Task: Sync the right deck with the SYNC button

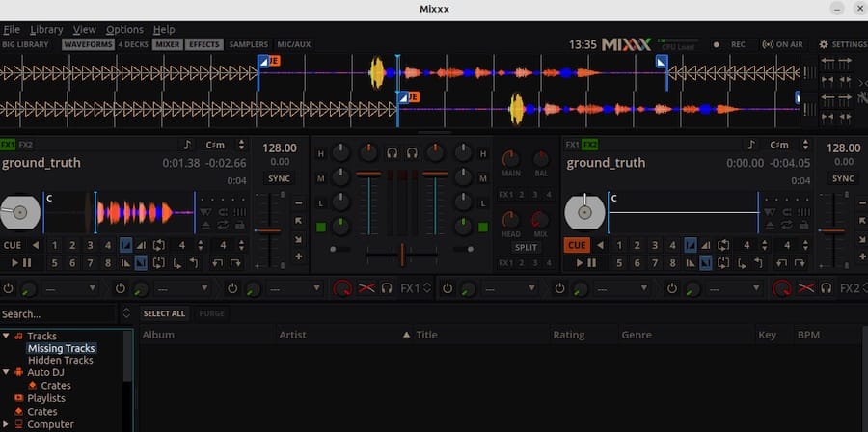Action: [843, 178]
